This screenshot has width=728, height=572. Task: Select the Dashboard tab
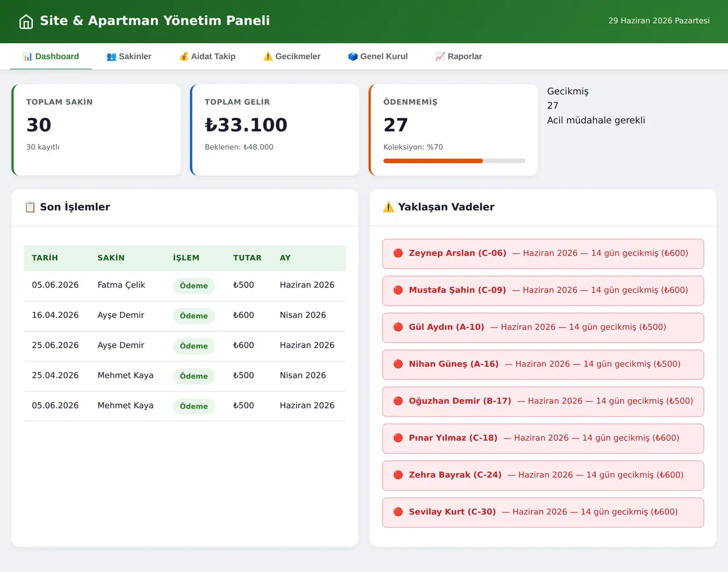tap(51, 56)
